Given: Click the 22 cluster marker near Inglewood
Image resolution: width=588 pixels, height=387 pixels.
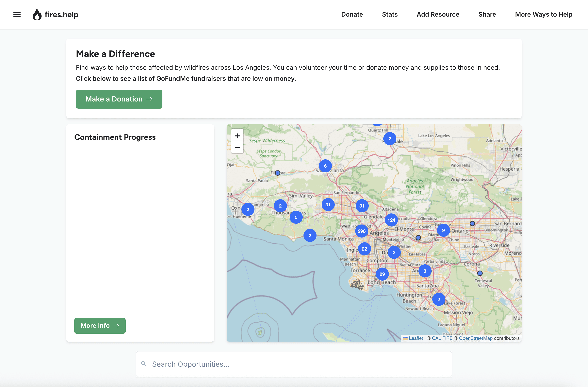Looking at the screenshot, I should 364,249.
